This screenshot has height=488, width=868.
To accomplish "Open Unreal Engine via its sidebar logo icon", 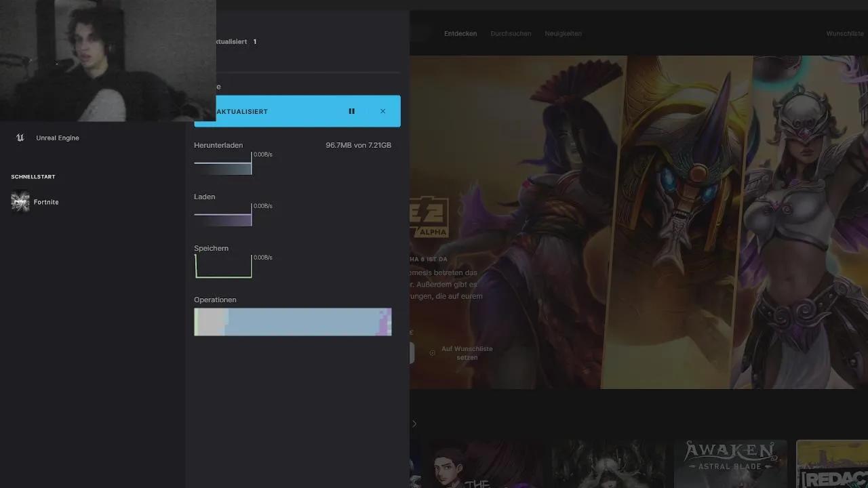I will tap(20, 138).
